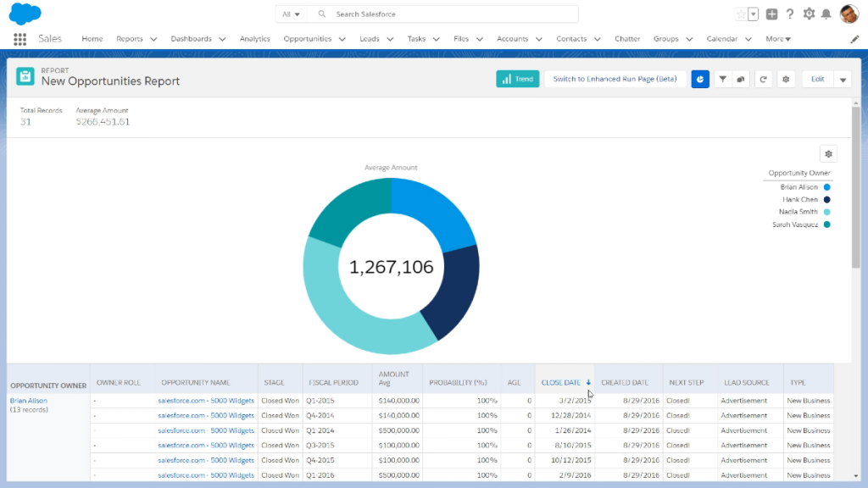
Task: Open the Analytics tab
Action: click(x=254, y=39)
